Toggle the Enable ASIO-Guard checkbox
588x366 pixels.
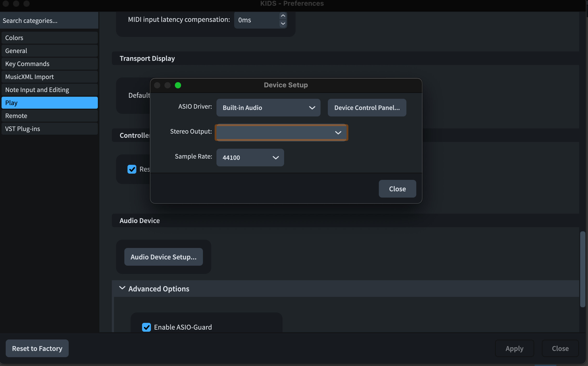pyautogui.click(x=146, y=327)
